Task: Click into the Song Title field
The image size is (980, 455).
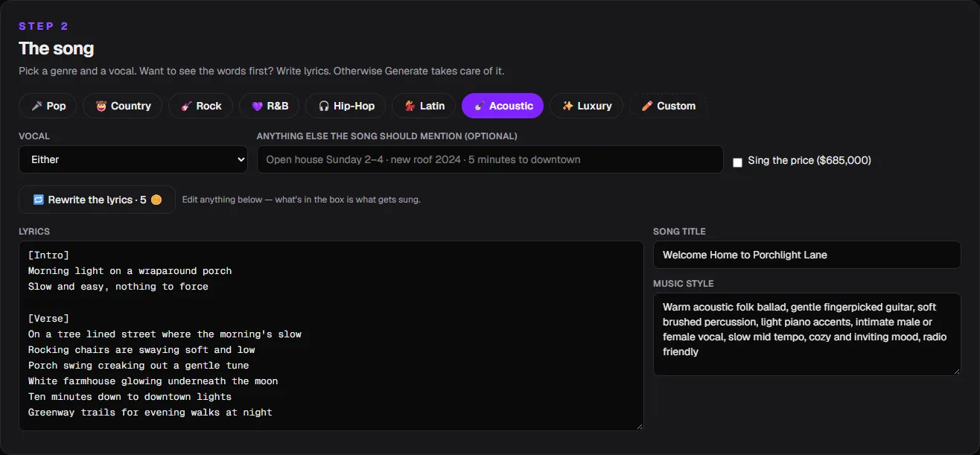Action: click(x=807, y=255)
